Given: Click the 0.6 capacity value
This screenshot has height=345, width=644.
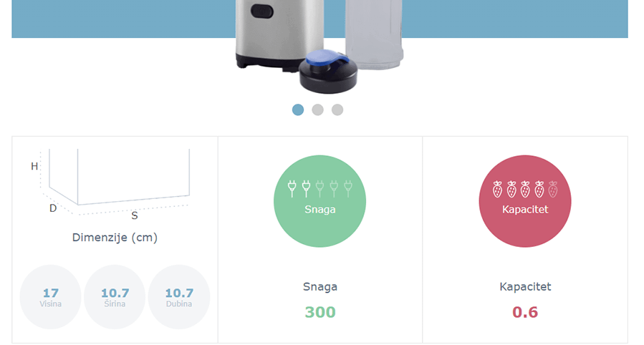Looking at the screenshot, I should click(525, 312).
